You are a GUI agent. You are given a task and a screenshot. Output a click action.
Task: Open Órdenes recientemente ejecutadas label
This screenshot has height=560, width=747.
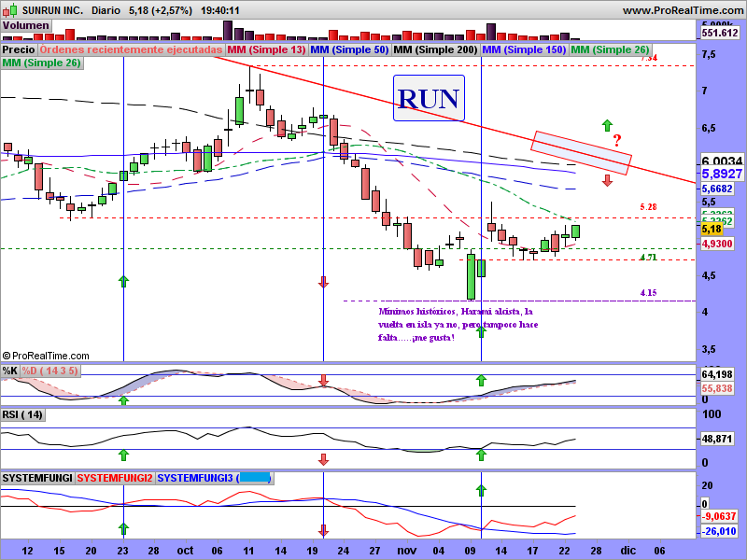(x=131, y=49)
